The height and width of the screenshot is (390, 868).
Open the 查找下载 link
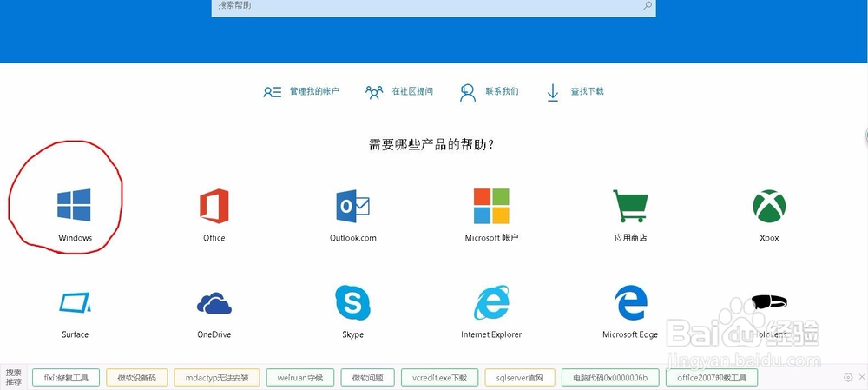[x=588, y=91]
